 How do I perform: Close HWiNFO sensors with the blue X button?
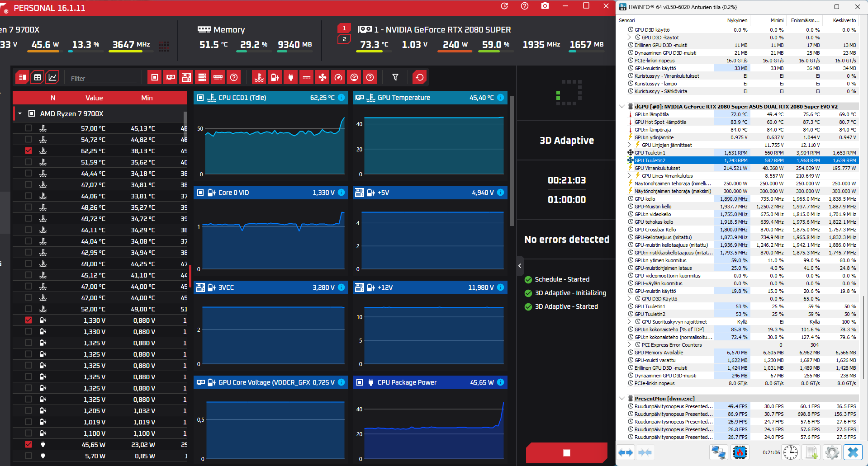pyautogui.click(x=853, y=452)
